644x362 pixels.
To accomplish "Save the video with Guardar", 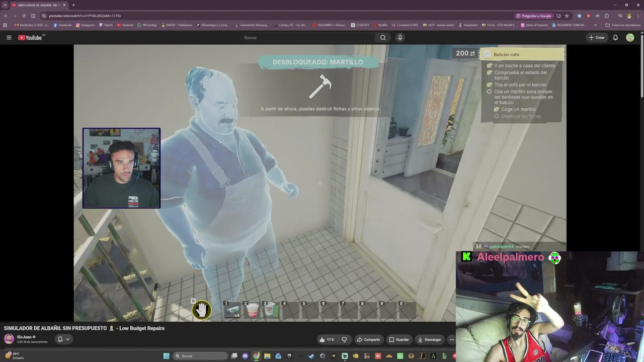I will [x=399, y=340].
